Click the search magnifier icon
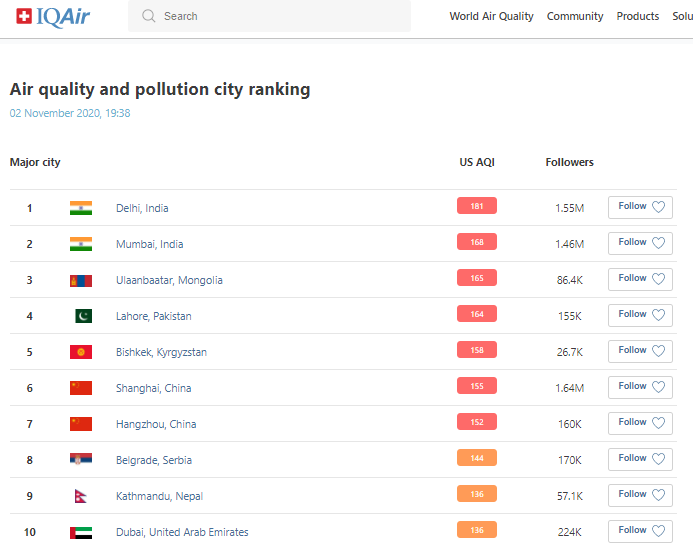 click(149, 16)
